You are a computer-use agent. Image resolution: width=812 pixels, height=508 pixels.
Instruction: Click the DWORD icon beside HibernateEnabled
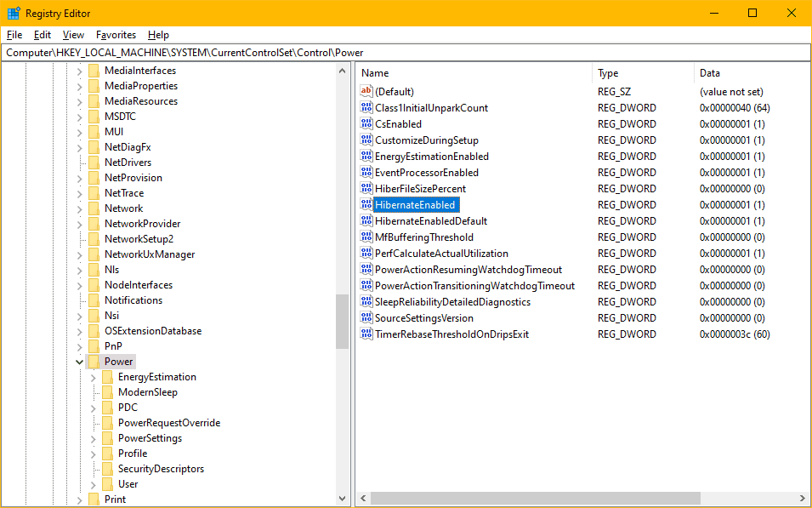[x=367, y=204]
